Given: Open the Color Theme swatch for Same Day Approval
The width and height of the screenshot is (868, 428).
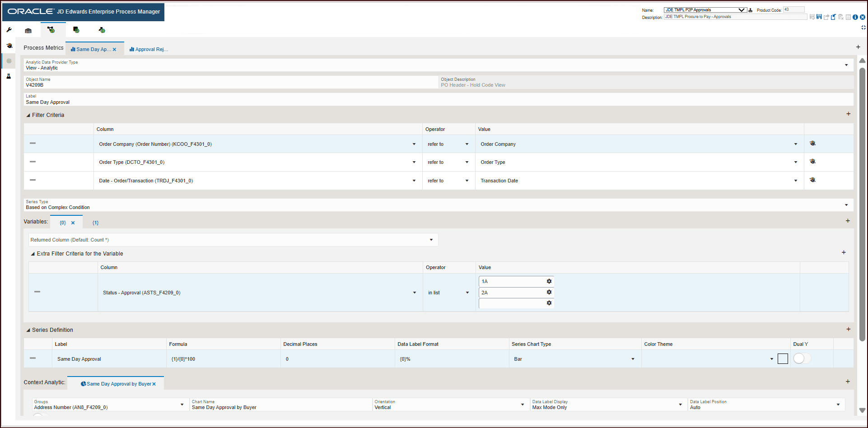Looking at the screenshot, I should 783,358.
